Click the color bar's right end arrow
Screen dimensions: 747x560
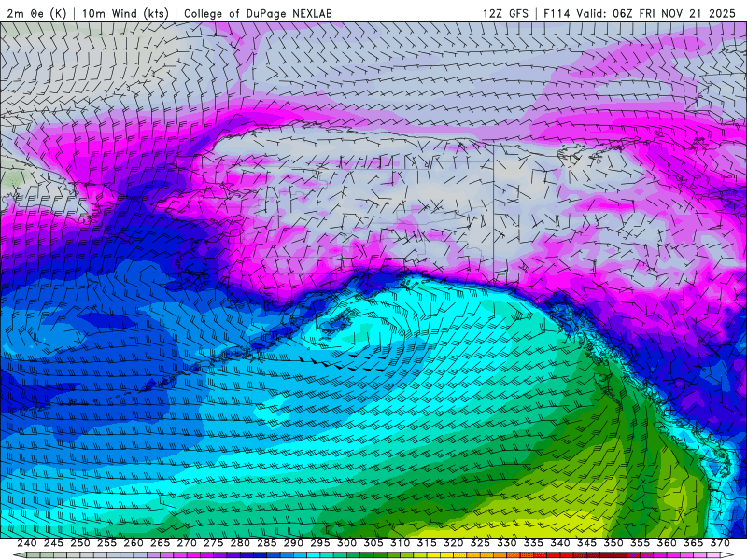click(x=727, y=555)
